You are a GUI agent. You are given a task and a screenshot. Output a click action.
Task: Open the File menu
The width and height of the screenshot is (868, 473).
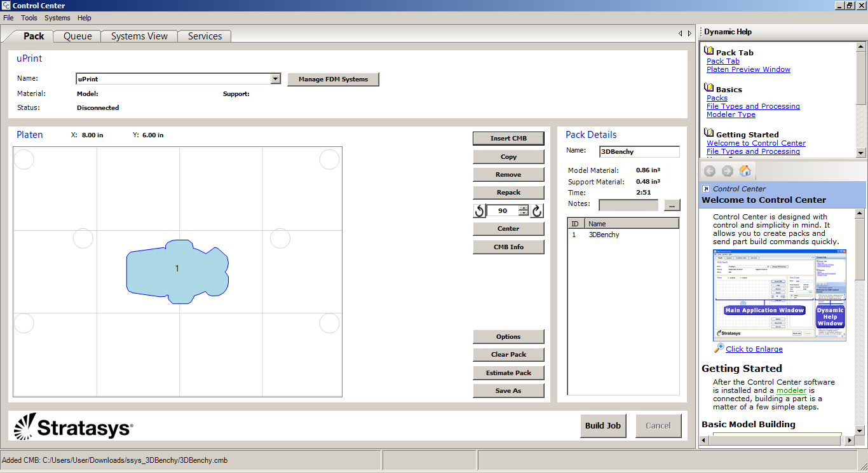pos(8,18)
